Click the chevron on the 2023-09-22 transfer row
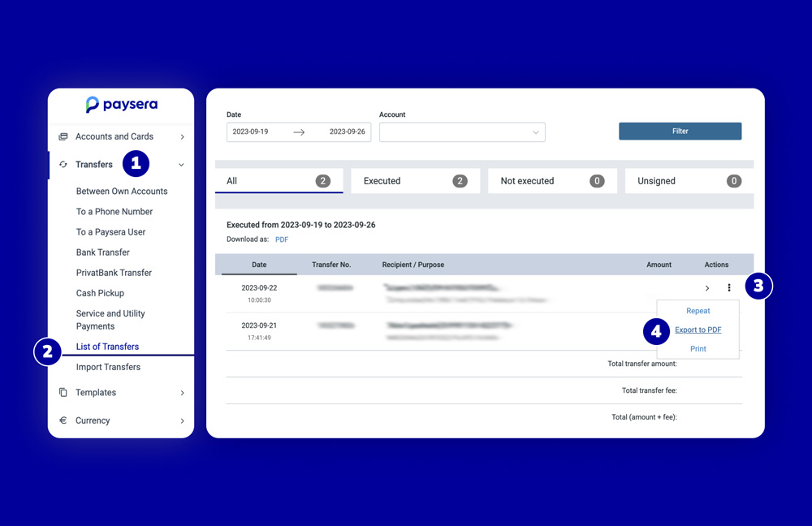812x526 pixels. pyautogui.click(x=708, y=287)
